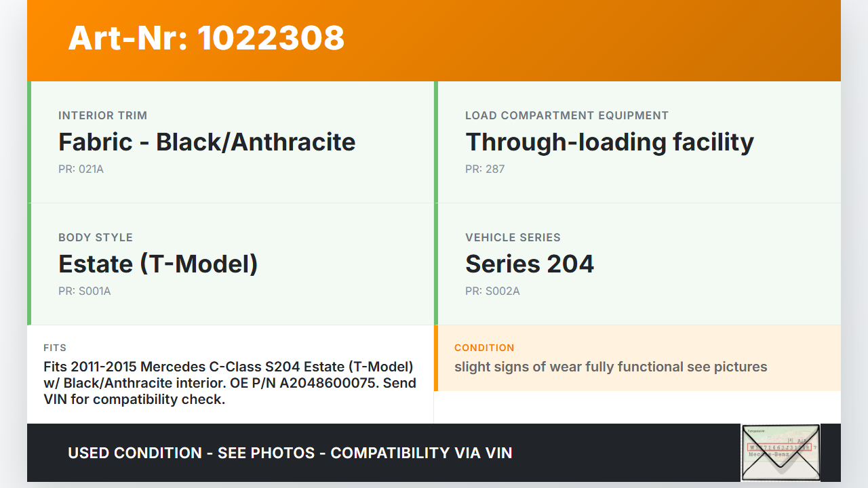Click the Vehicle Series label

point(513,237)
